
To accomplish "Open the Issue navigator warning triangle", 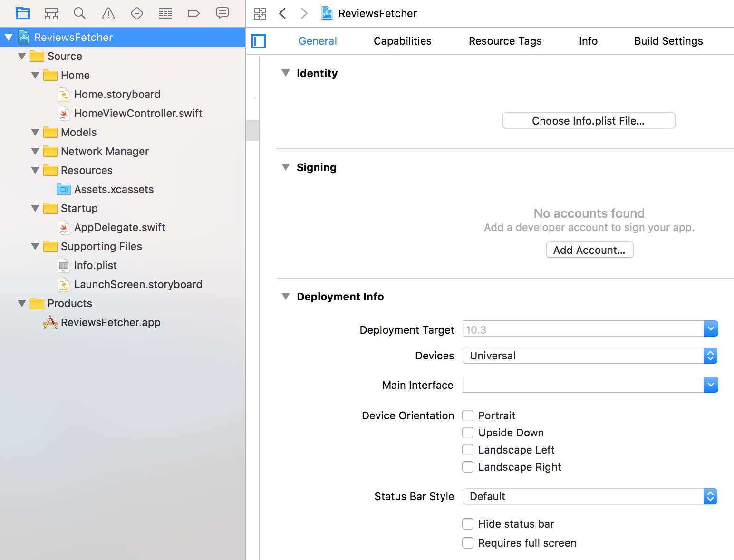I will click(108, 13).
